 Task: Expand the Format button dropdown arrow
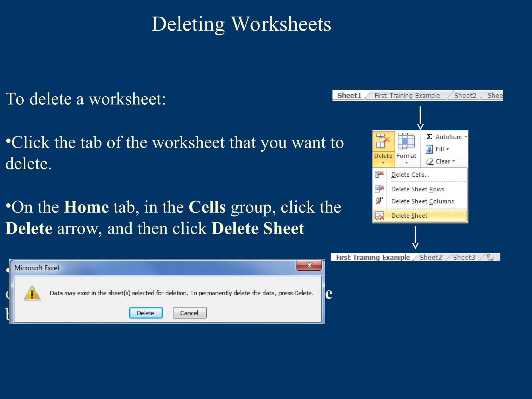[x=407, y=163]
